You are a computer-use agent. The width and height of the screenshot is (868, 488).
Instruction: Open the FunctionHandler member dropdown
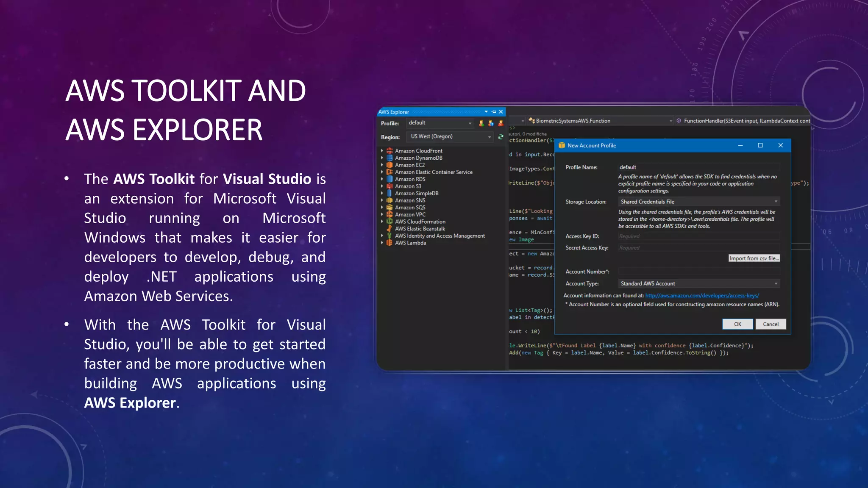pos(743,121)
